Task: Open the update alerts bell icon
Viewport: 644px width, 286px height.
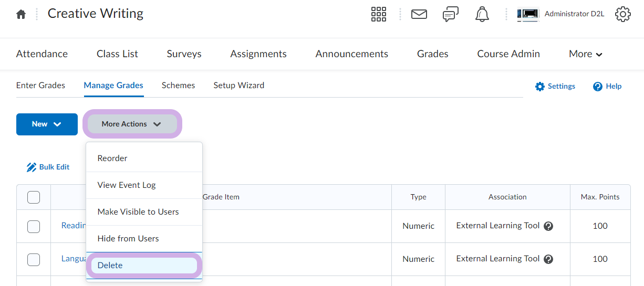Action: [482, 14]
